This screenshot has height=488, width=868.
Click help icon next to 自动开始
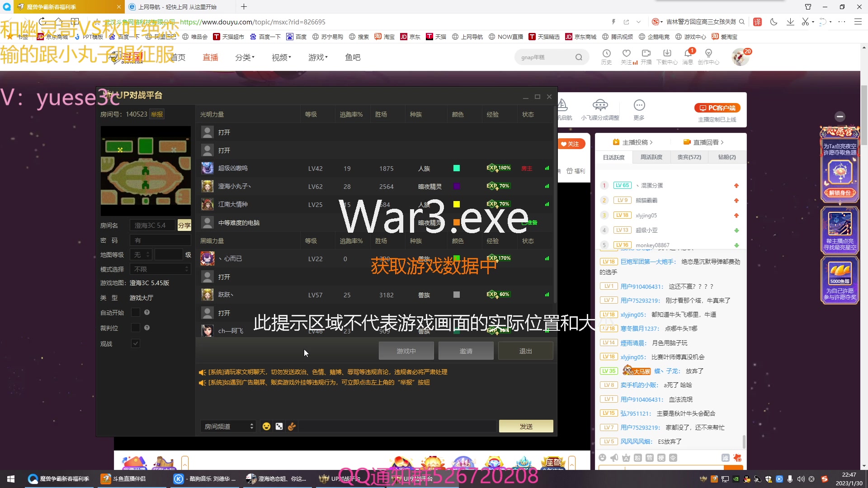[x=147, y=312]
